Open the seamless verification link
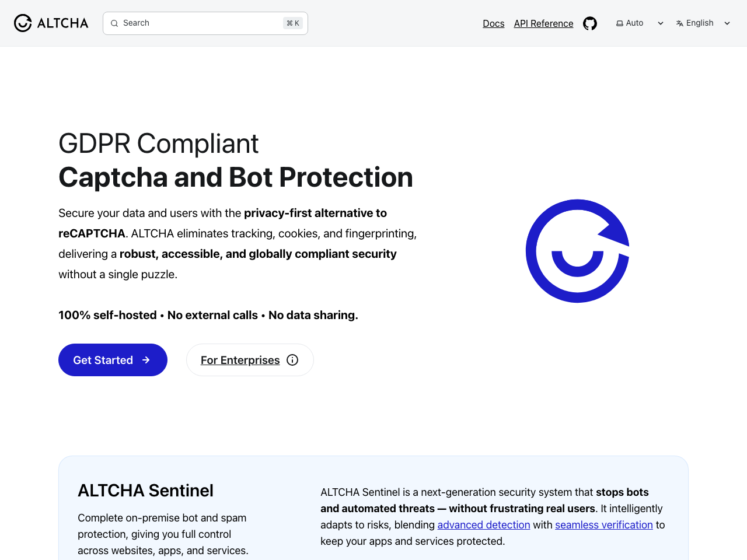The width and height of the screenshot is (747, 560). tap(604, 524)
